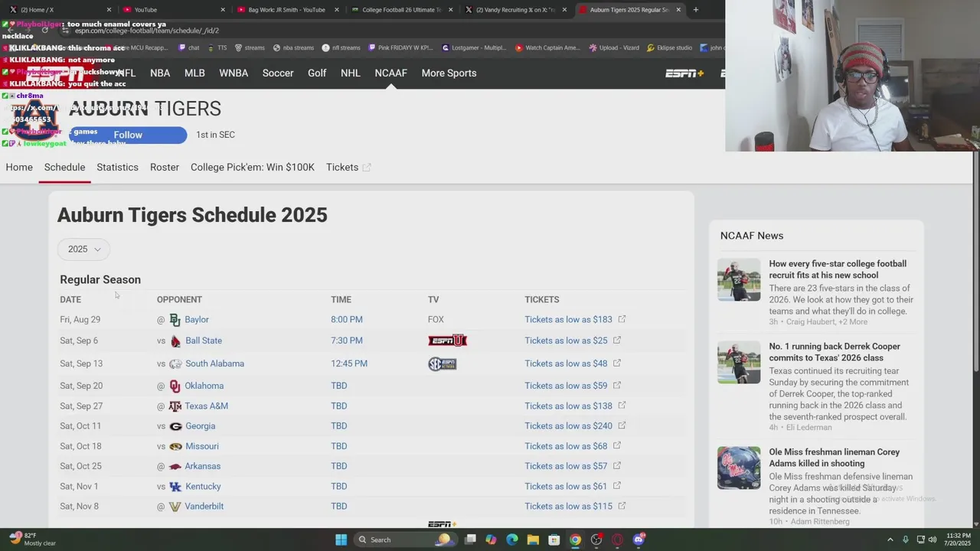This screenshot has height=551, width=980.
Task: Open the new browser tab button
Action: click(x=695, y=10)
